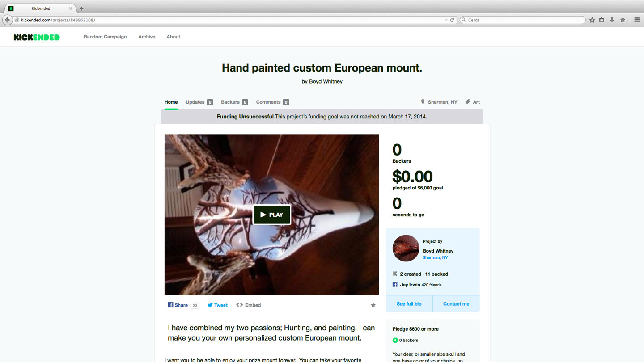Click in the Cerca search field
The width and height of the screenshot is (644, 362).
tap(522, 20)
